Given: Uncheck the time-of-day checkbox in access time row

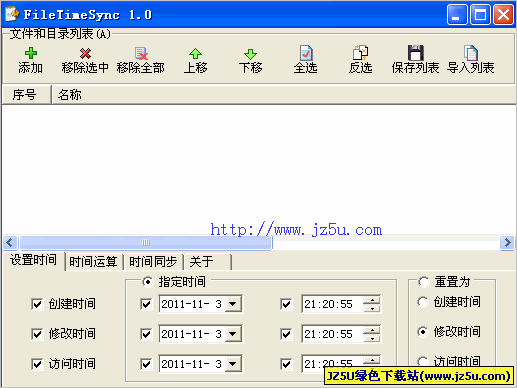Looking at the screenshot, I should 286,364.
